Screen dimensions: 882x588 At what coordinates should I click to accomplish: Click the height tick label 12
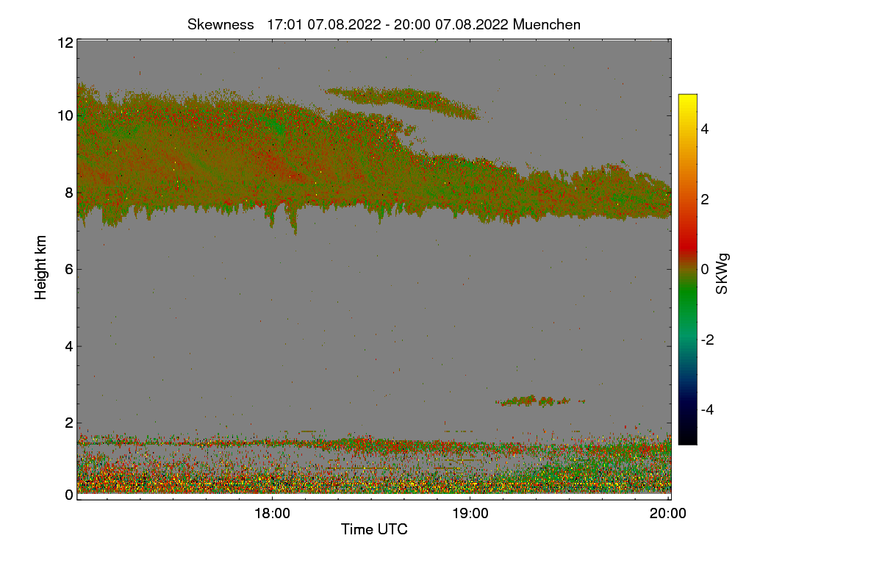[x=65, y=43]
